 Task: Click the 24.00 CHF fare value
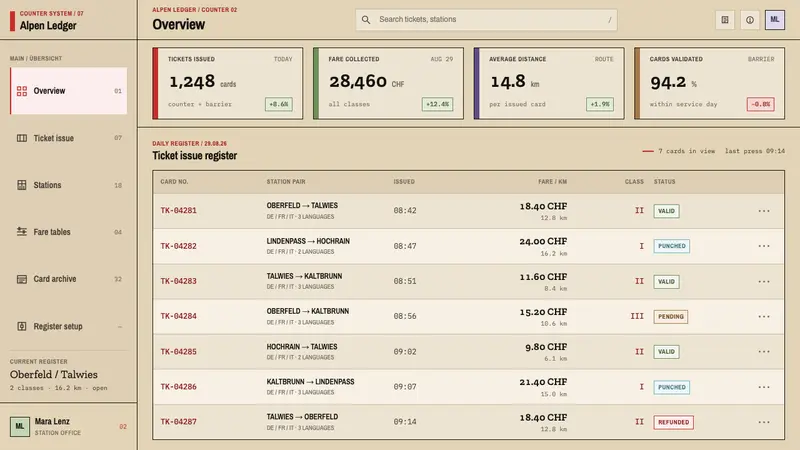click(543, 241)
